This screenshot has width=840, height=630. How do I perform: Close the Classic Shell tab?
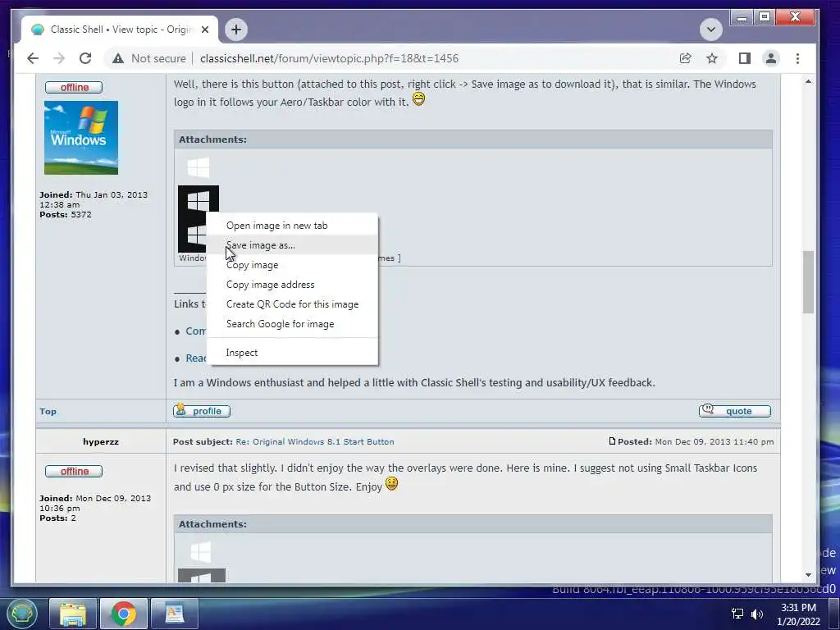(x=204, y=30)
